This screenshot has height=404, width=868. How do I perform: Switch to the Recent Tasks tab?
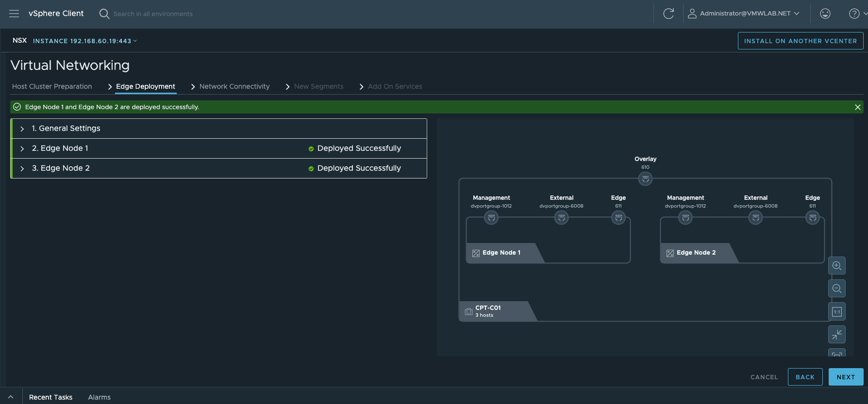tap(50, 397)
